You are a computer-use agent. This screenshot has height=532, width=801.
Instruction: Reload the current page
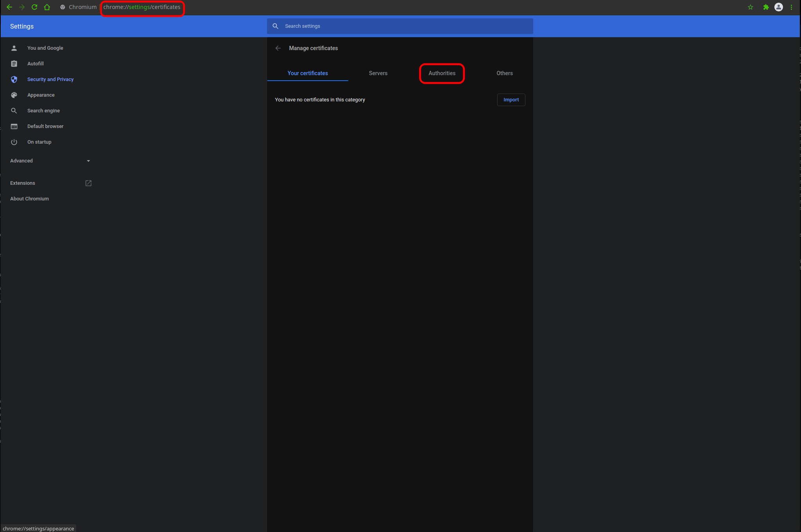tap(34, 7)
